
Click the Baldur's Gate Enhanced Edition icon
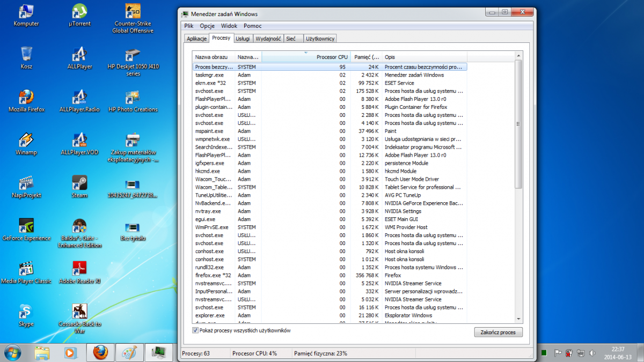(79, 233)
